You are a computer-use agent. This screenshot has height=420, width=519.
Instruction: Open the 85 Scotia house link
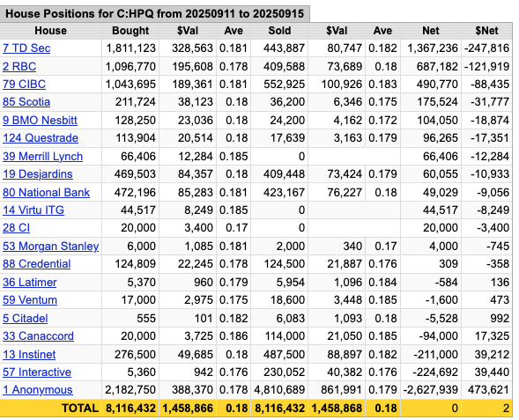(x=26, y=102)
